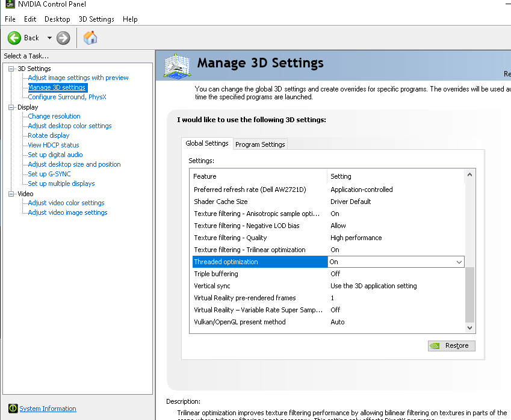This screenshot has width=511, height=420.
Task: Collapse the Display tree node
Action: [11, 107]
